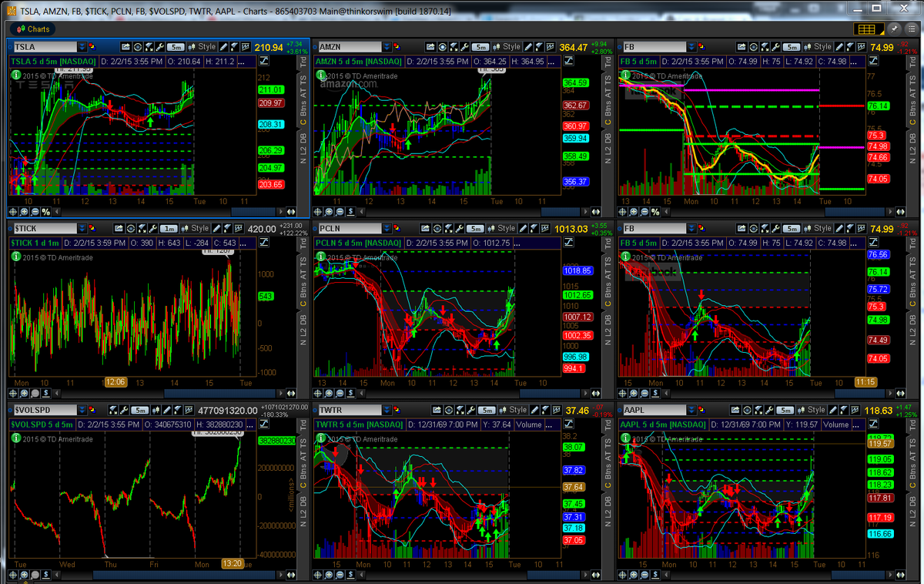Screen dimensions: 924x584
Task: Expand AMZN symbol dropdown arrow
Action: (387, 47)
